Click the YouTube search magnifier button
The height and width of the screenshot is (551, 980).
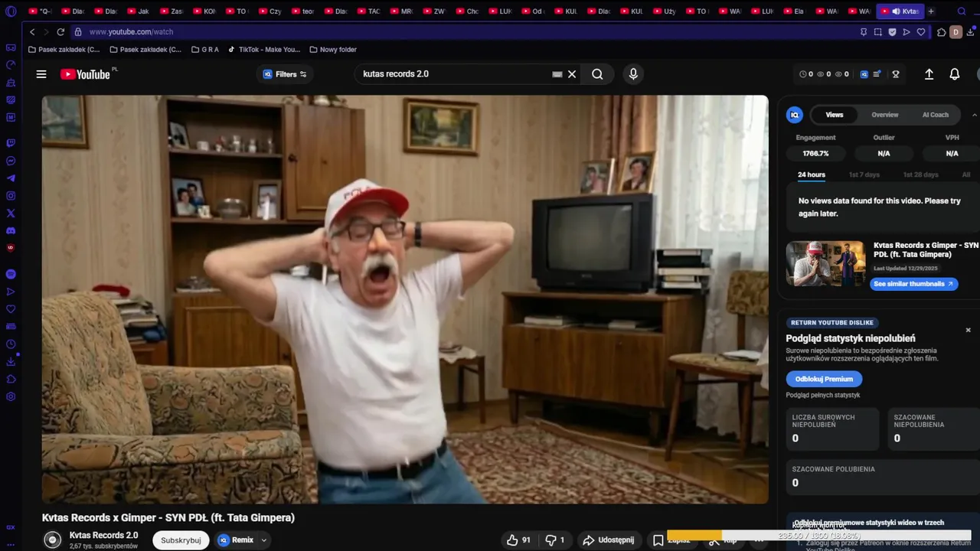pos(597,74)
